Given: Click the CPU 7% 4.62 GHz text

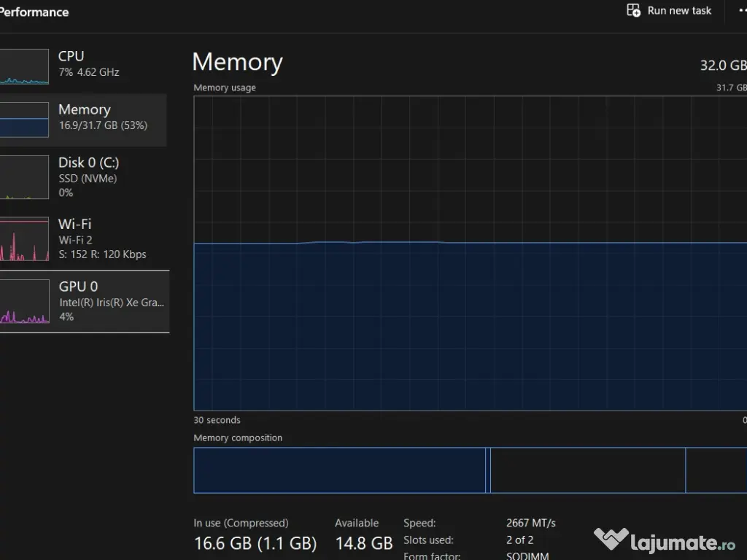Looking at the screenshot, I should tap(88, 72).
